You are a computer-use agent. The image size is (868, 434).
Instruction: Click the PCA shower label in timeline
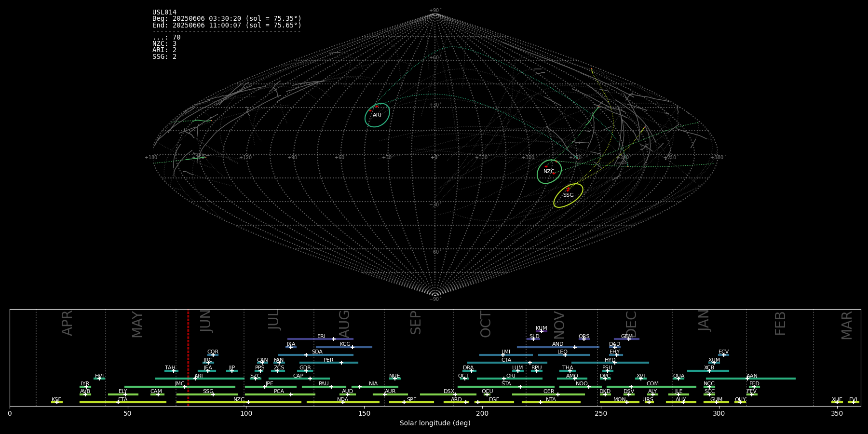[279, 392]
